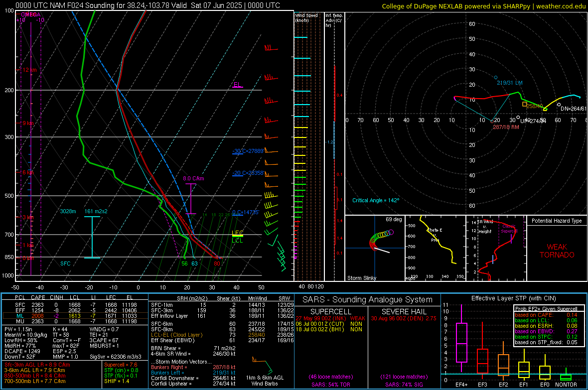Image resolution: width=588 pixels, height=390 pixels.
Task: Click the Eff Inflow Layer row
Action: pyautogui.click(x=222, y=316)
